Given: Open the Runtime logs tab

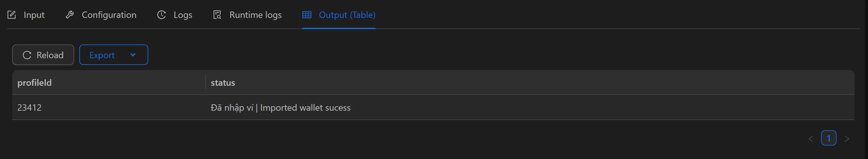Looking at the screenshot, I should (255, 15).
